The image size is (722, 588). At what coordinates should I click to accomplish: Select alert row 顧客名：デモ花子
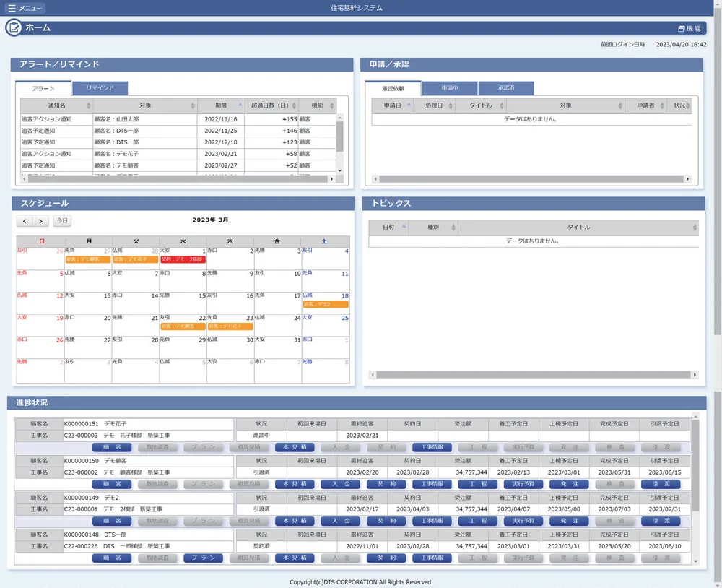(178, 154)
